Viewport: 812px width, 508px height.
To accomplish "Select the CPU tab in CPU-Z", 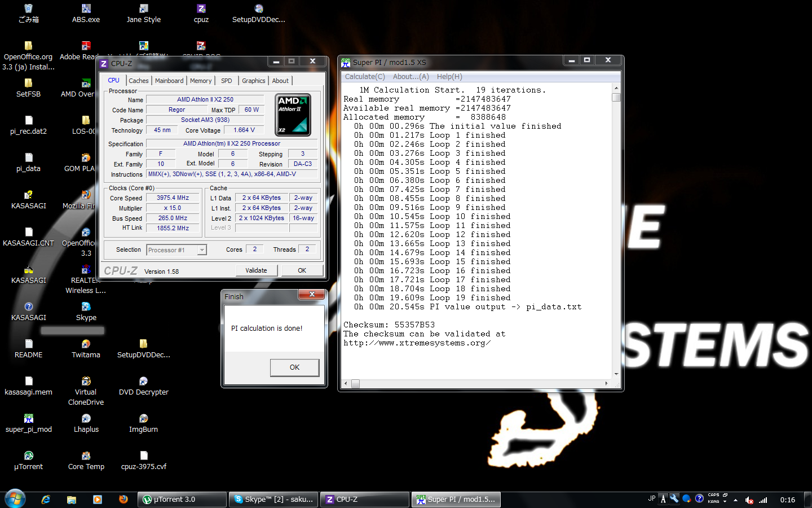I will [114, 80].
